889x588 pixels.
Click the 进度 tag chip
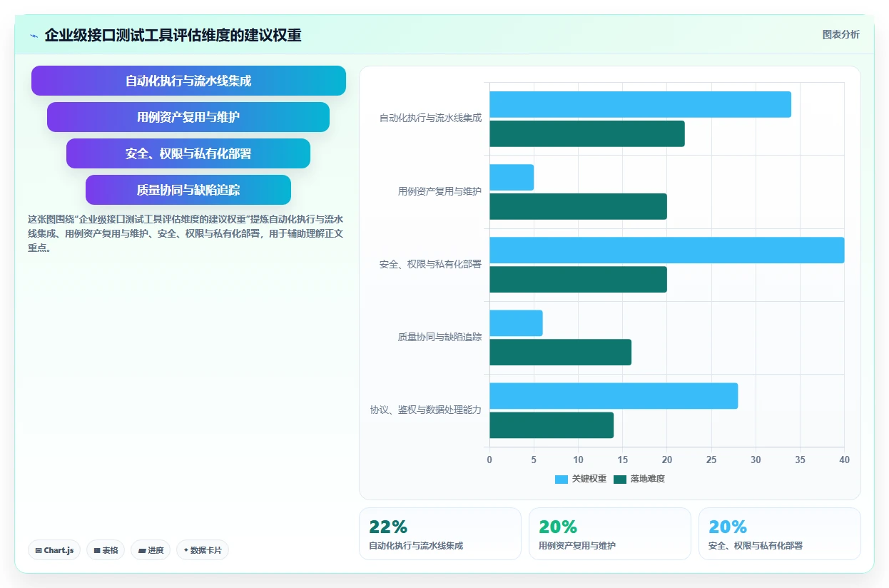tap(151, 550)
